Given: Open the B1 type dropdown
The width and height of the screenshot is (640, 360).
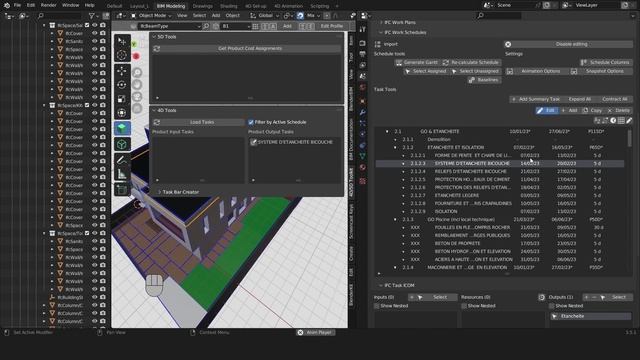Looking at the screenshot, I should click(236, 26).
